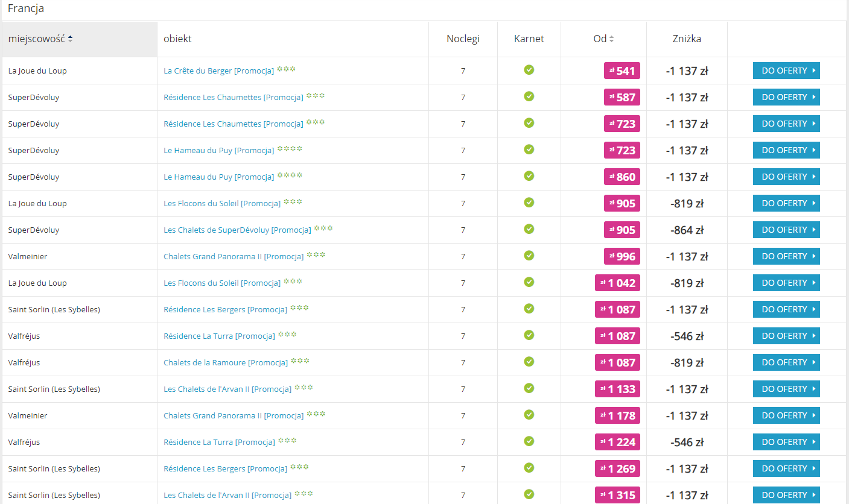Open the Chalets de la Ramoure [Promocja] link

(x=225, y=363)
